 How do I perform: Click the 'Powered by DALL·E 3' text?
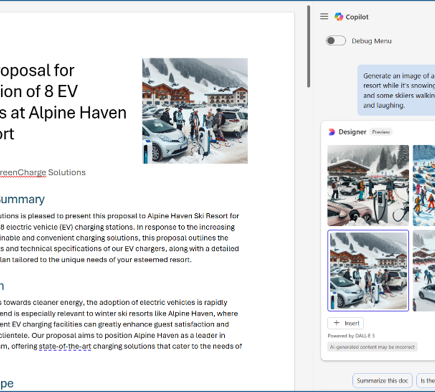point(351,336)
